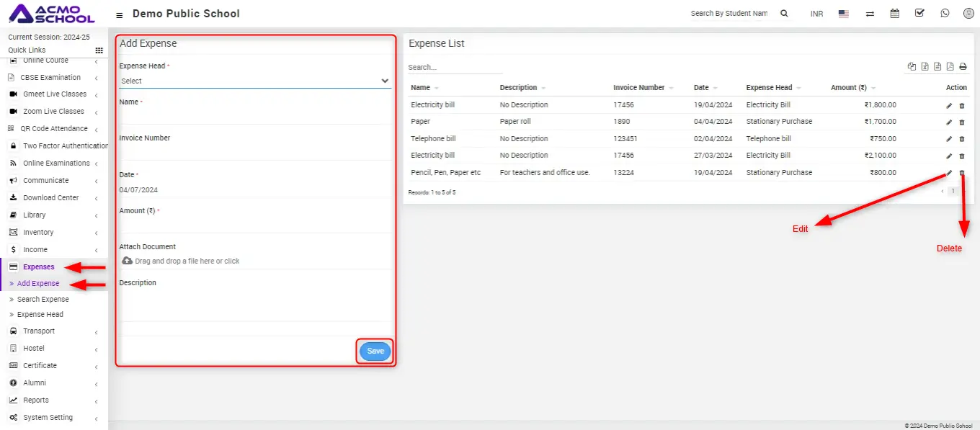Export expense list with the Excel icon

925,67
